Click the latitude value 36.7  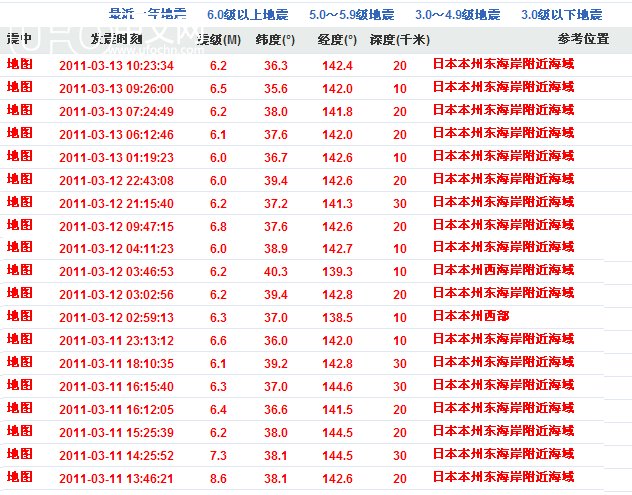pyautogui.click(x=276, y=158)
